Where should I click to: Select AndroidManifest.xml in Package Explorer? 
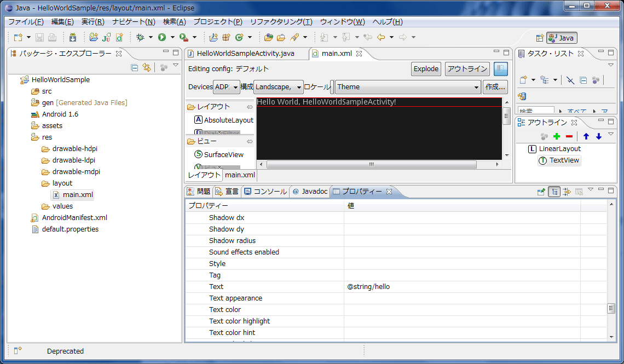pos(70,218)
